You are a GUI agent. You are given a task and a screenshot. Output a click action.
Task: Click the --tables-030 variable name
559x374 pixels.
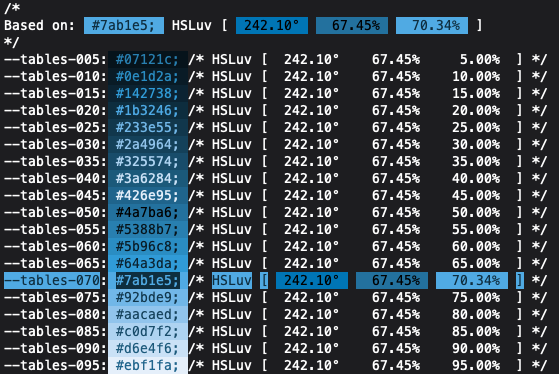52,144
